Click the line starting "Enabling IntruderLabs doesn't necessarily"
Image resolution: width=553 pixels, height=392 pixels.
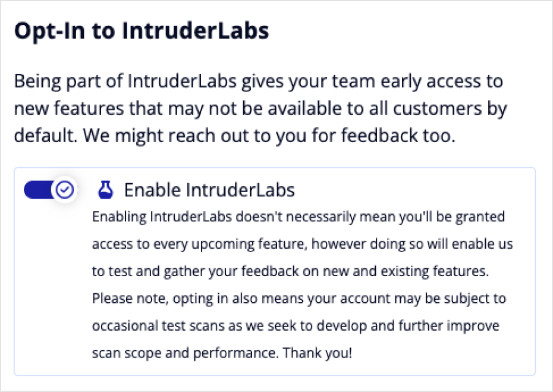[x=298, y=217]
